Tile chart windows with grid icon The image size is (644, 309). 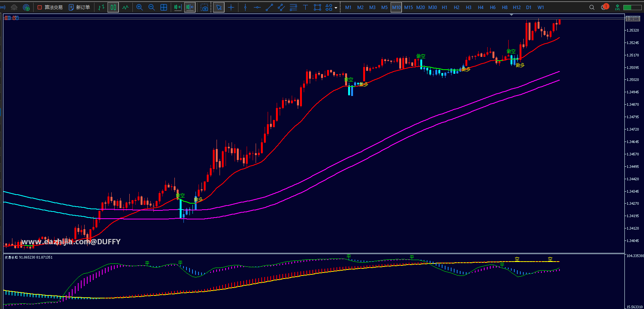tap(164, 7)
